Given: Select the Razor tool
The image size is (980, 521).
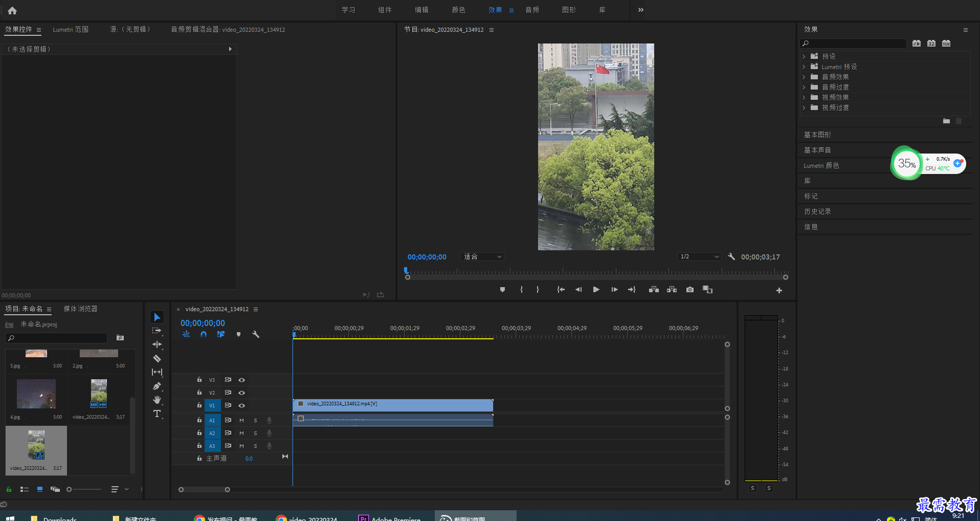Looking at the screenshot, I should tap(157, 358).
